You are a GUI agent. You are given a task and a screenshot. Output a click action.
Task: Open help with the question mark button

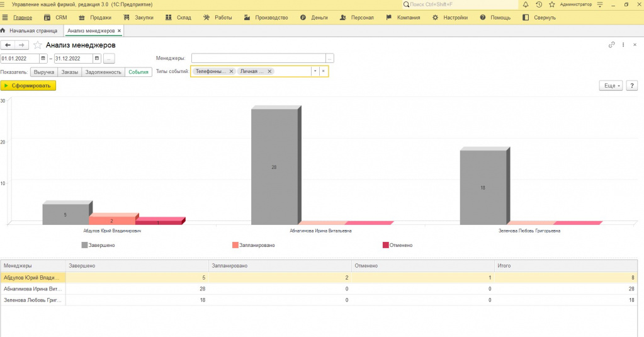631,86
